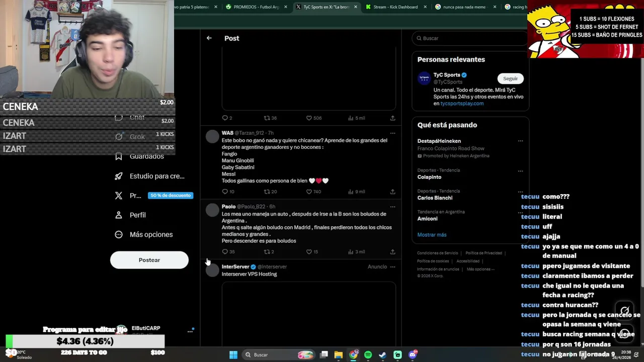Share WAS's tweet

click(392, 192)
